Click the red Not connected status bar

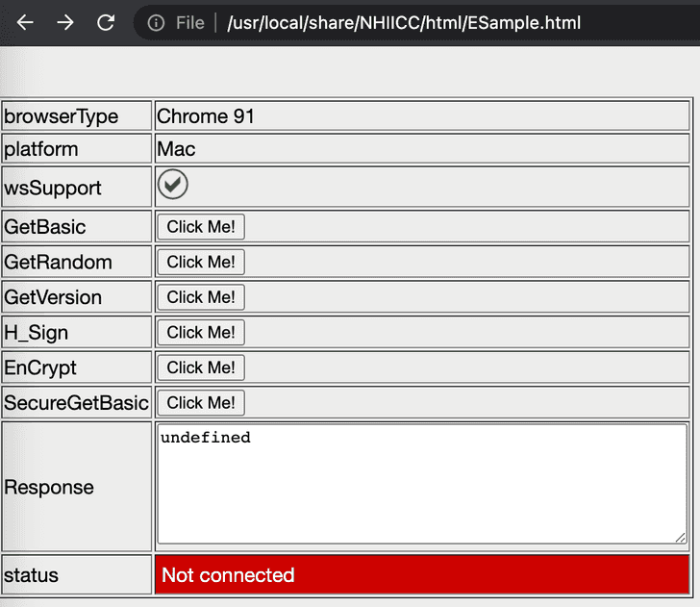[x=421, y=575]
